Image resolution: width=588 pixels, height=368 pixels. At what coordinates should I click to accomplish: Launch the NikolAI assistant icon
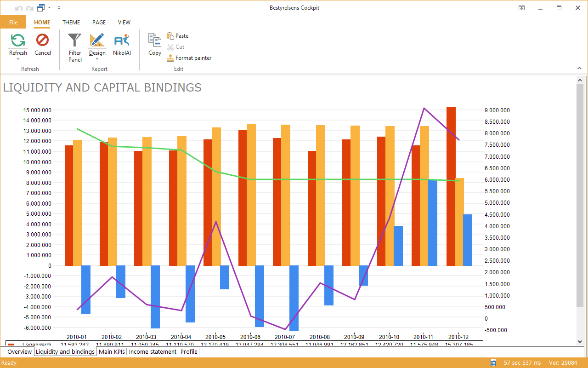[122, 40]
